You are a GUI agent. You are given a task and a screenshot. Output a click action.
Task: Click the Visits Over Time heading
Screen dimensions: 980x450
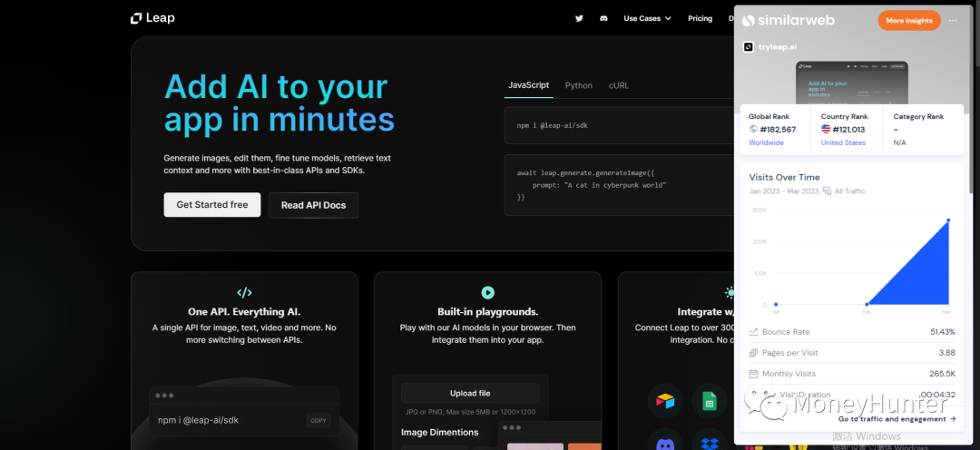tap(784, 178)
